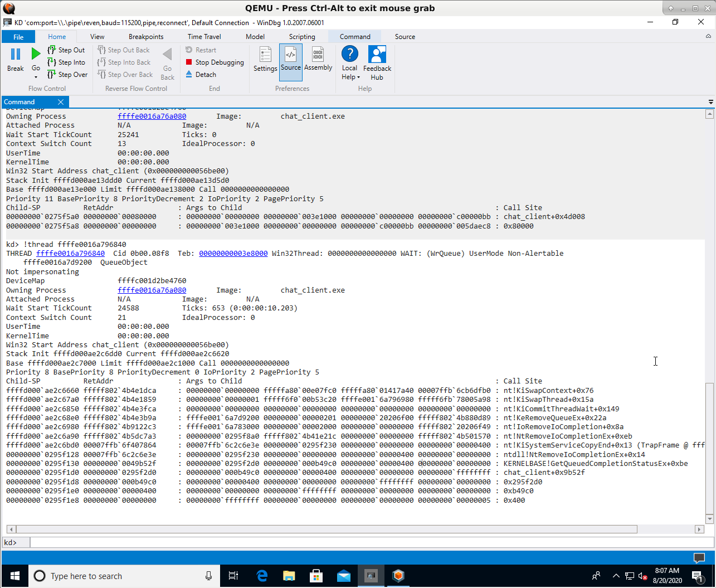The width and height of the screenshot is (716, 588).
Task: Switch to the Command ribbon tab
Action: coord(355,37)
